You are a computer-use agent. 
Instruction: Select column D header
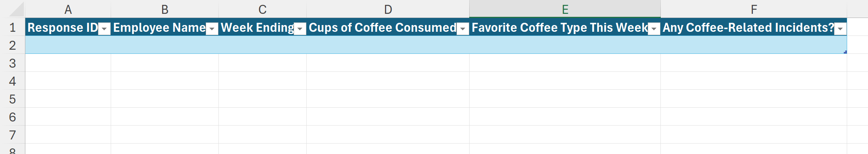click(x=388, y=9)
